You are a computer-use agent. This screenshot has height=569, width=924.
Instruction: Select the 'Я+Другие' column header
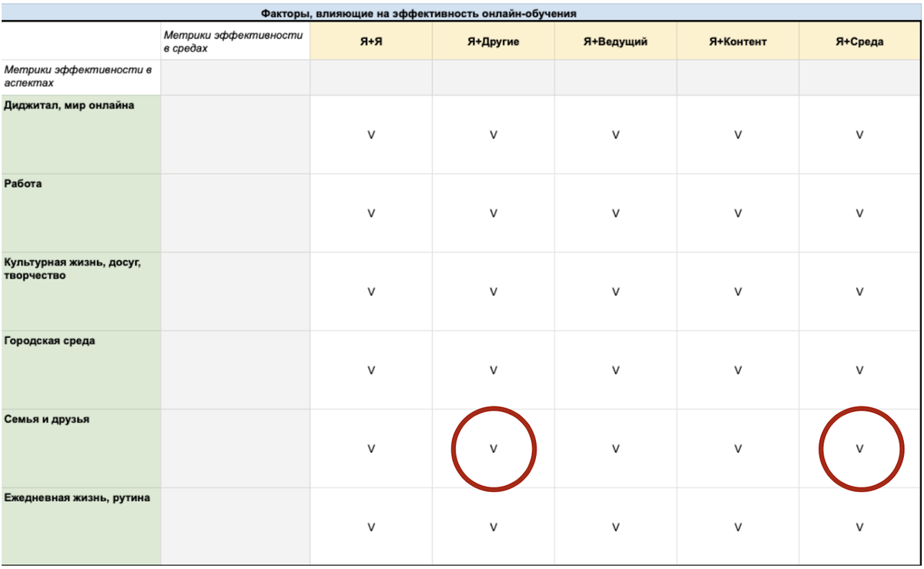pyautogui.click(x=494, y=42)
